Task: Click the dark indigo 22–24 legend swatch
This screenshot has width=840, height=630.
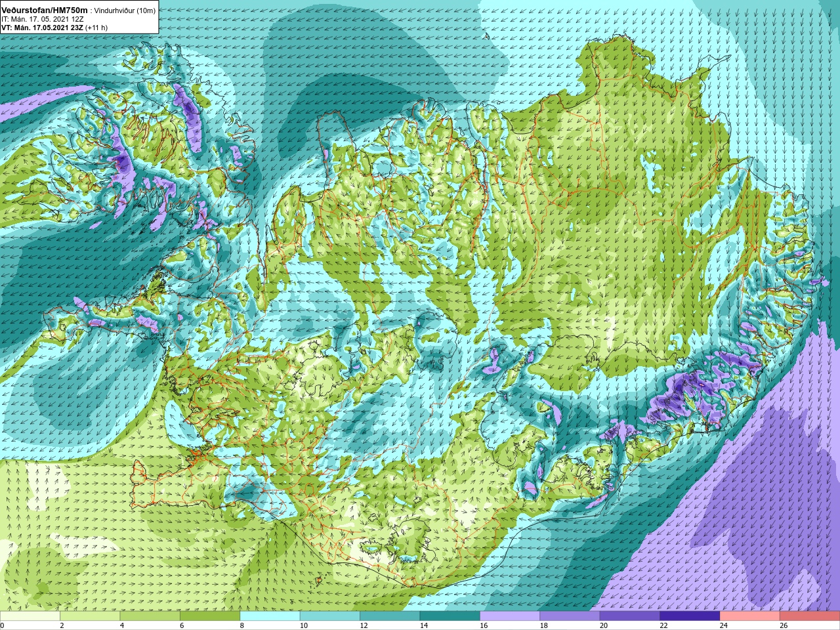Action: pyautogui.click(x=690, y=616)
